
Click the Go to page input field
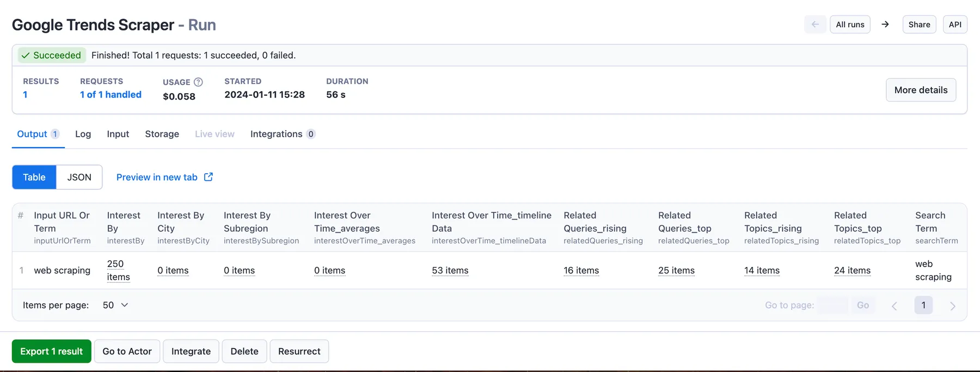(x=833, y=305)
